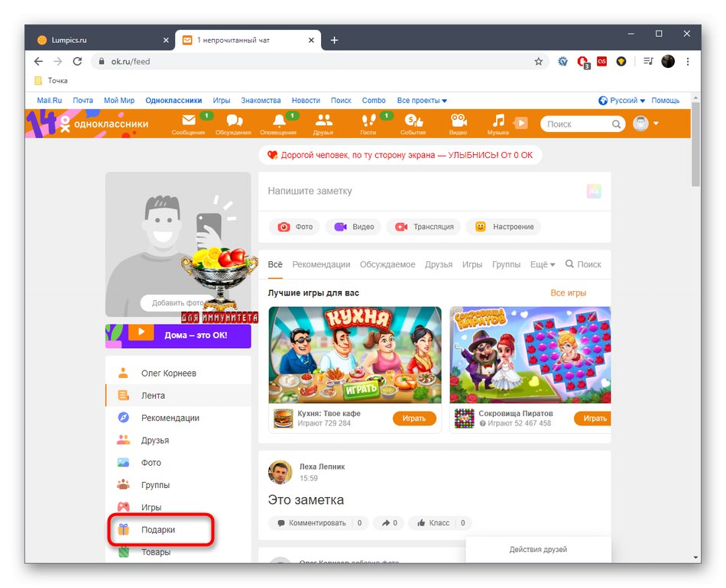Click the Фото post button
Viewport: 726px width, 588px height.
click(294, 227)
